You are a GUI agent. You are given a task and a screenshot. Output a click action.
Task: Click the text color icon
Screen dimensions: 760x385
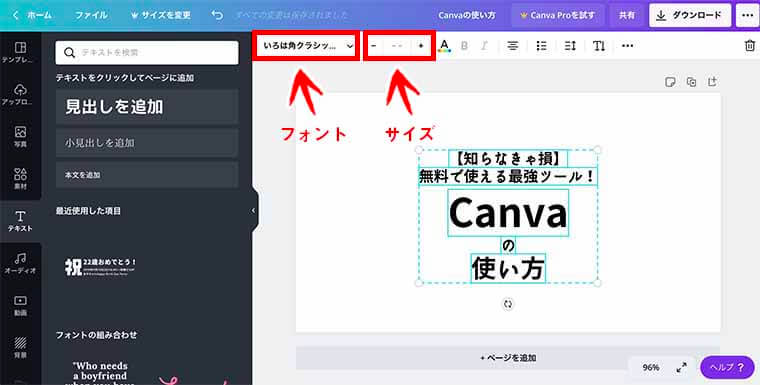[x=444, y=46]
